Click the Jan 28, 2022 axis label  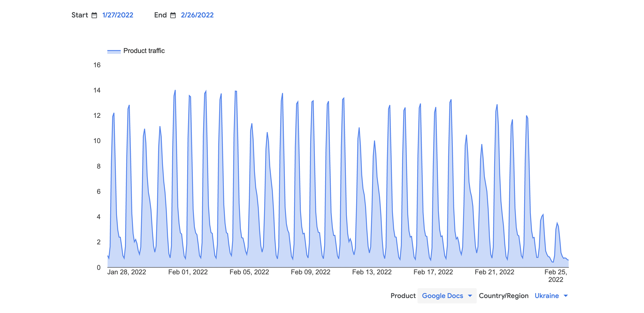[127, 272]
